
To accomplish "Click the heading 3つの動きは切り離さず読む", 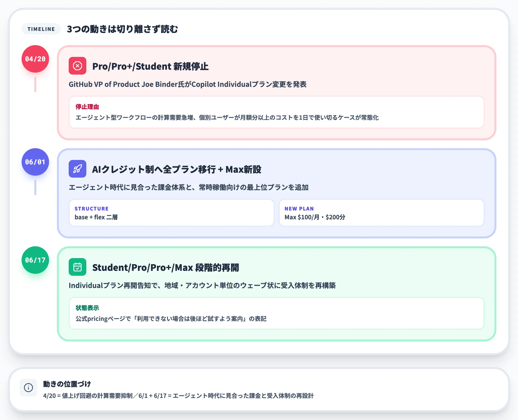I will click(x=122, y=29).
